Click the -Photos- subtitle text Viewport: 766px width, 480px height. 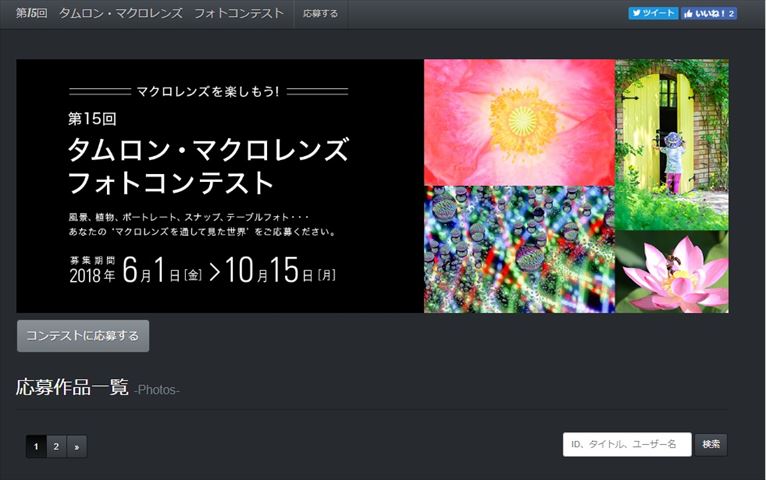pos(157,390)
